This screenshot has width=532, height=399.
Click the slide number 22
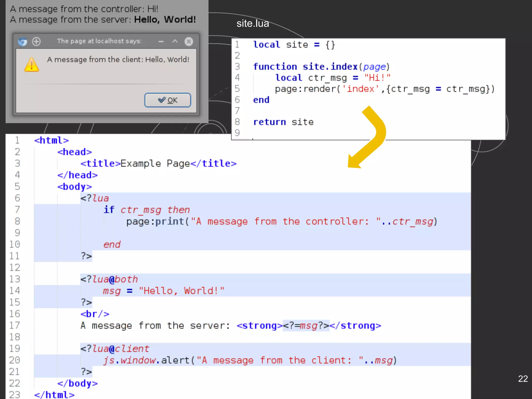[523, 378]
